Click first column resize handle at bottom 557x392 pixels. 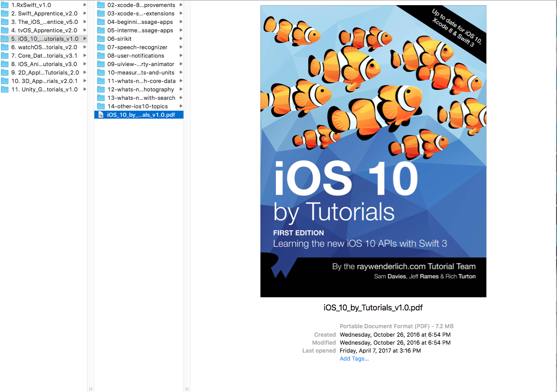pyautogui.click(x=91, y=389)
